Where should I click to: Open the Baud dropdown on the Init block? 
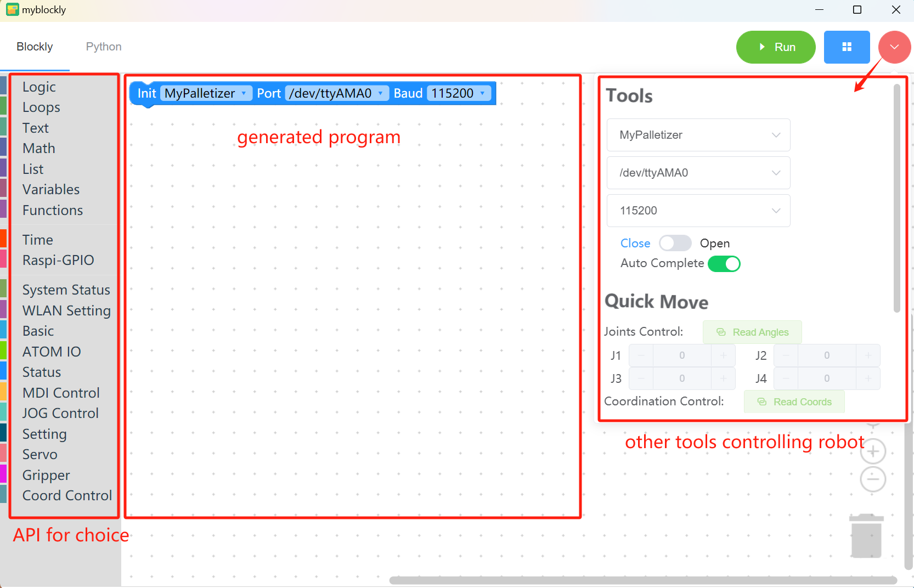point(459,93)
